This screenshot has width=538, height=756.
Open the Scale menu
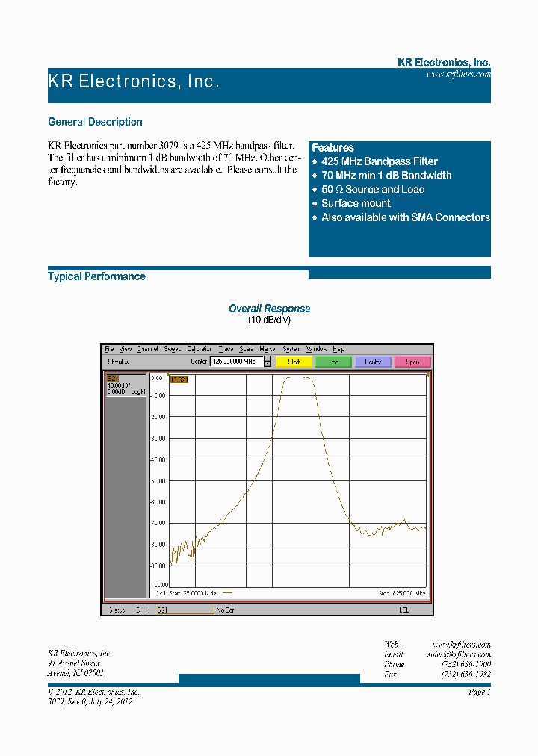(x=247, y=349)
